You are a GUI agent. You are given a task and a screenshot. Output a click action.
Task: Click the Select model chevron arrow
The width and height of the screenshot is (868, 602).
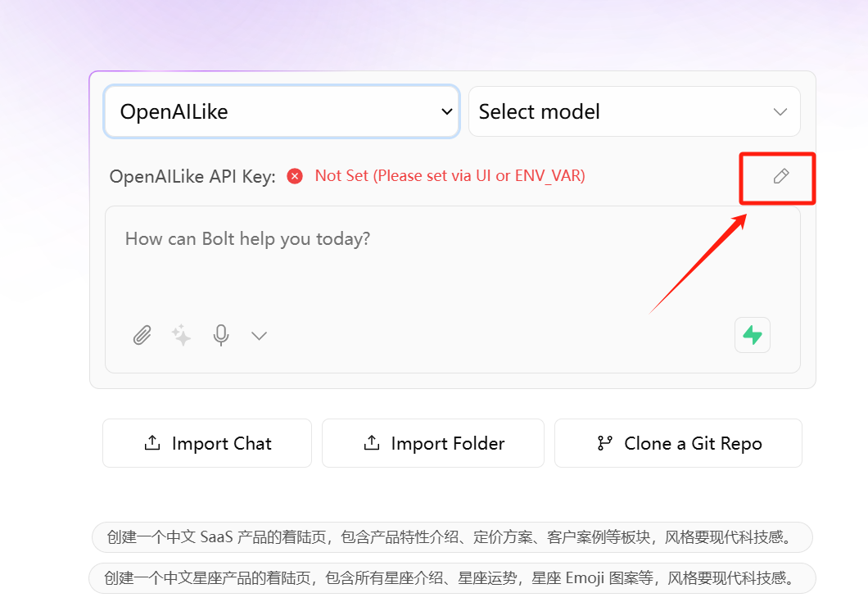(x=780, y=112)
